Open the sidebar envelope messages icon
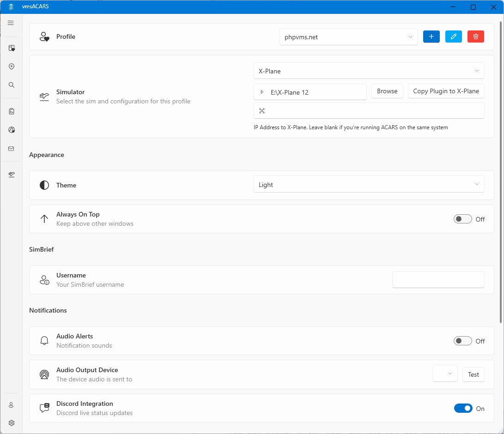 [x=11, y=149]
